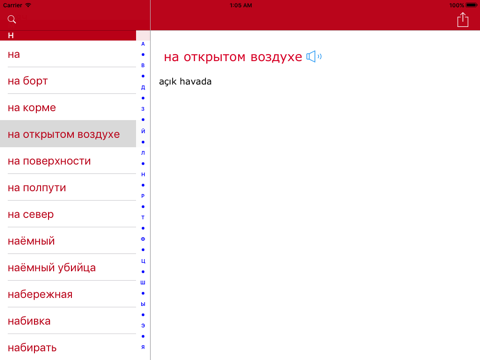Image resolution: width=480 pixels, height=360 pixels.
Task: Jump to letter Ш in index
Action: click(x=143, y=283)
